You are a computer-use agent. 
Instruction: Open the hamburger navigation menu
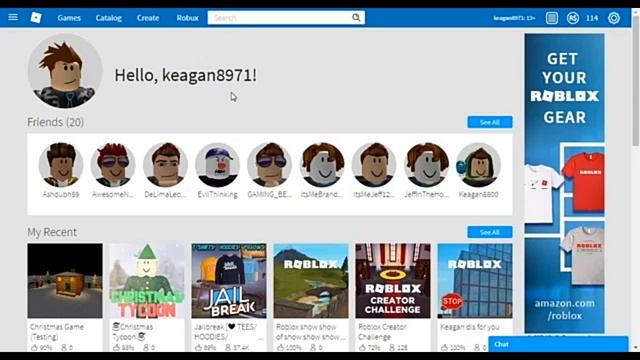13,18
